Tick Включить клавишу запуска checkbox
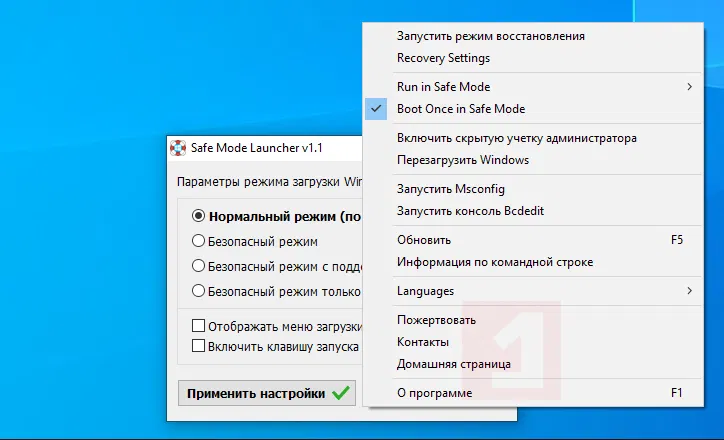This screenshot has width=724, height=440. point(198,346)
